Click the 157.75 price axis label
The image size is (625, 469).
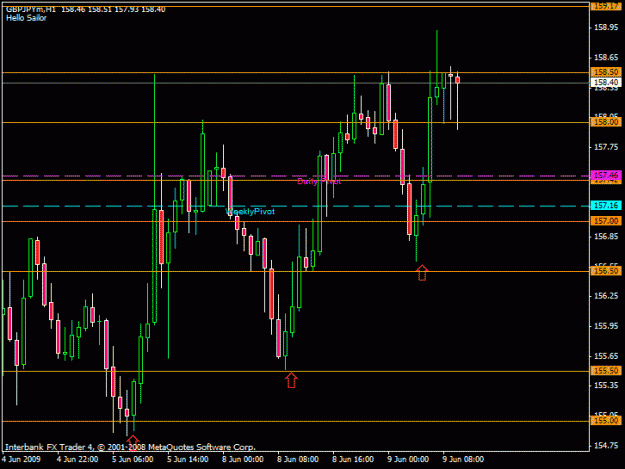pos(606,147)
